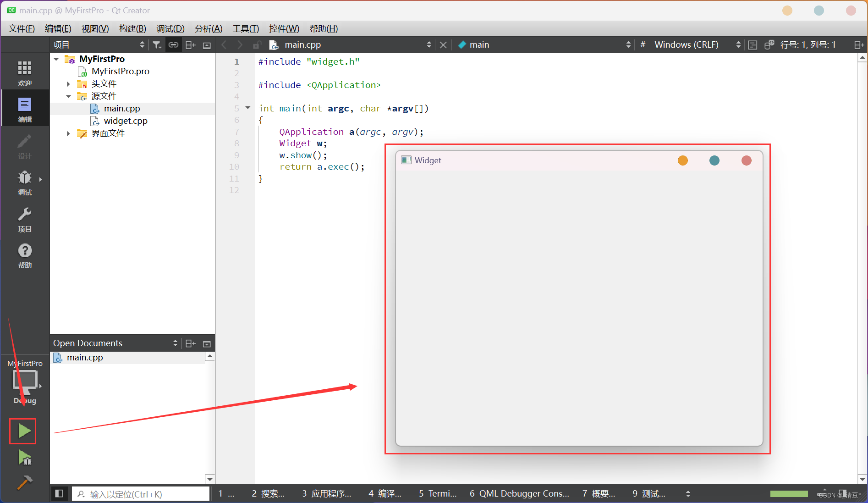Click the line and column indicator

(808, 45)
